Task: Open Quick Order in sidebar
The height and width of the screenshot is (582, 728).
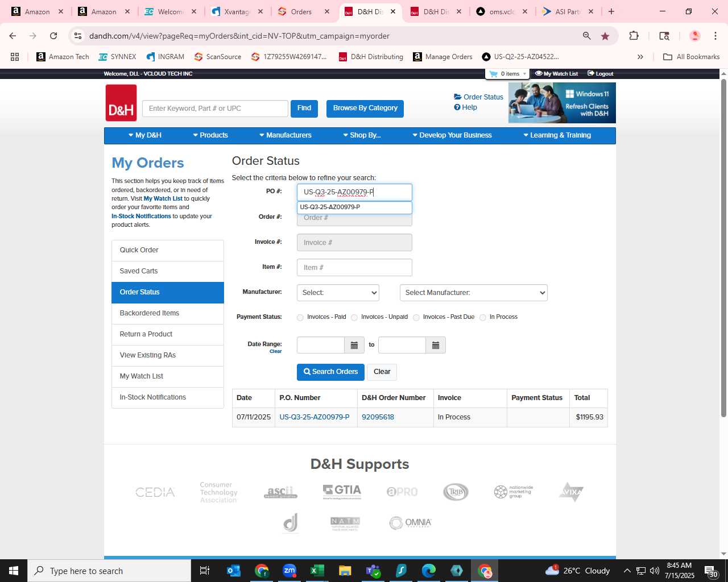Action: click(x=168, y=250)
